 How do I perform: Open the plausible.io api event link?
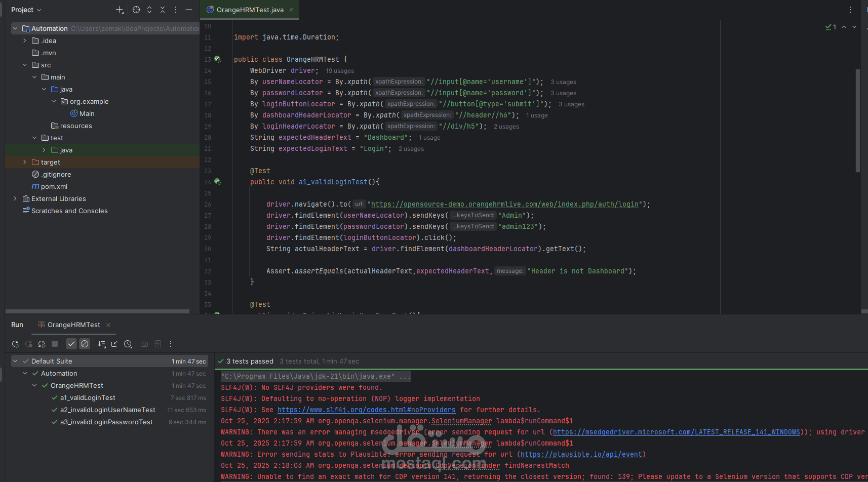pyautogui.click(x=581, y=455)
